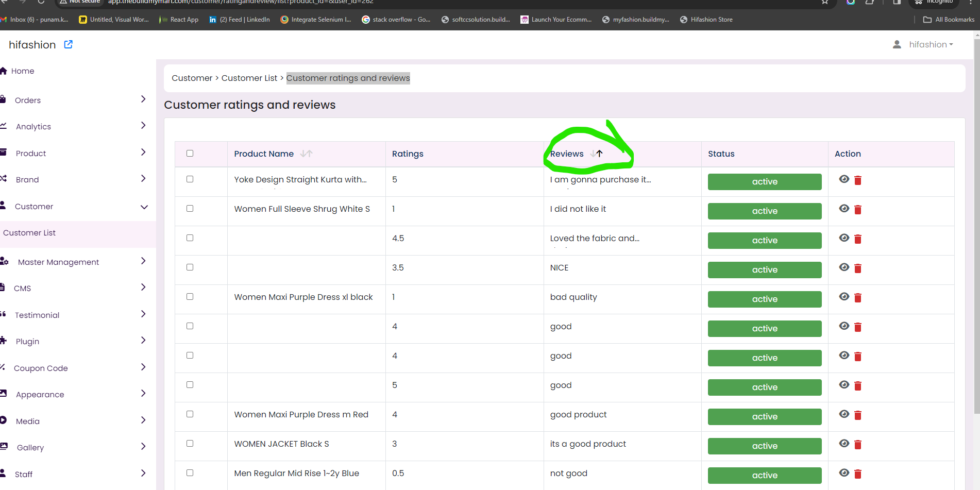
Task: Expand the Analytics menu chevron
Action: click(x=143, y=125)
